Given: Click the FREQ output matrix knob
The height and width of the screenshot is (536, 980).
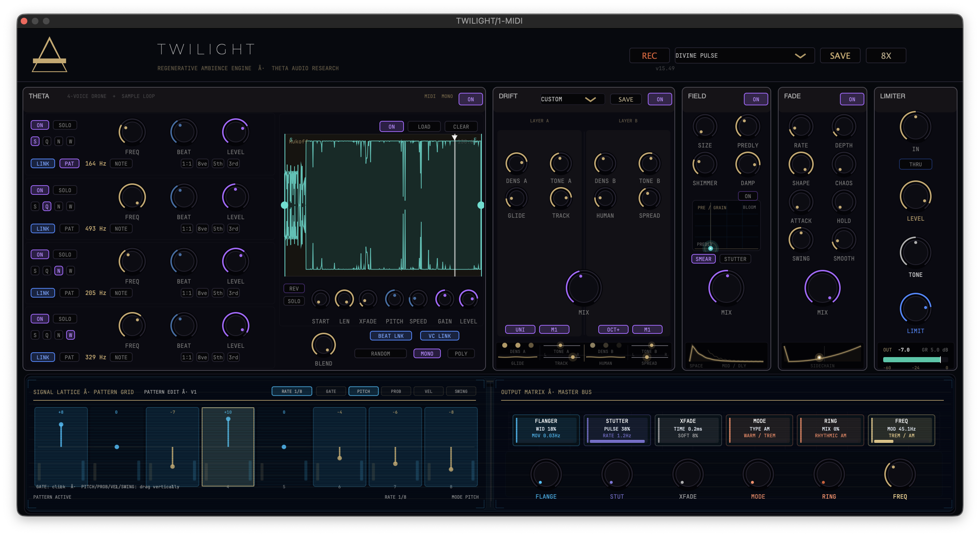Looking at the screenshot, I should (x=900, y=475).
